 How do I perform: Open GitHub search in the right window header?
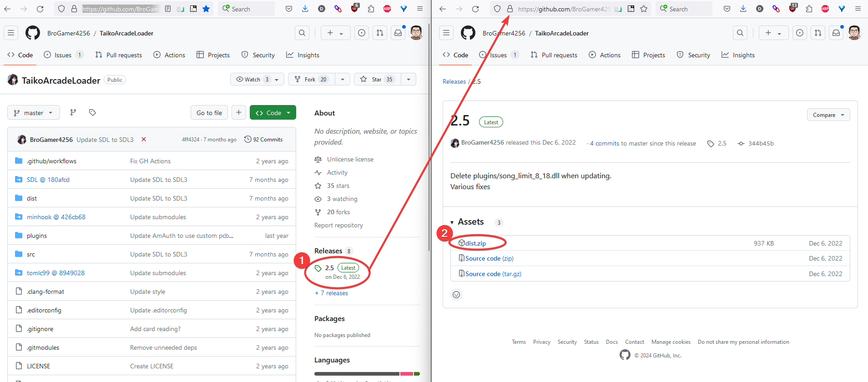[740, 33]
